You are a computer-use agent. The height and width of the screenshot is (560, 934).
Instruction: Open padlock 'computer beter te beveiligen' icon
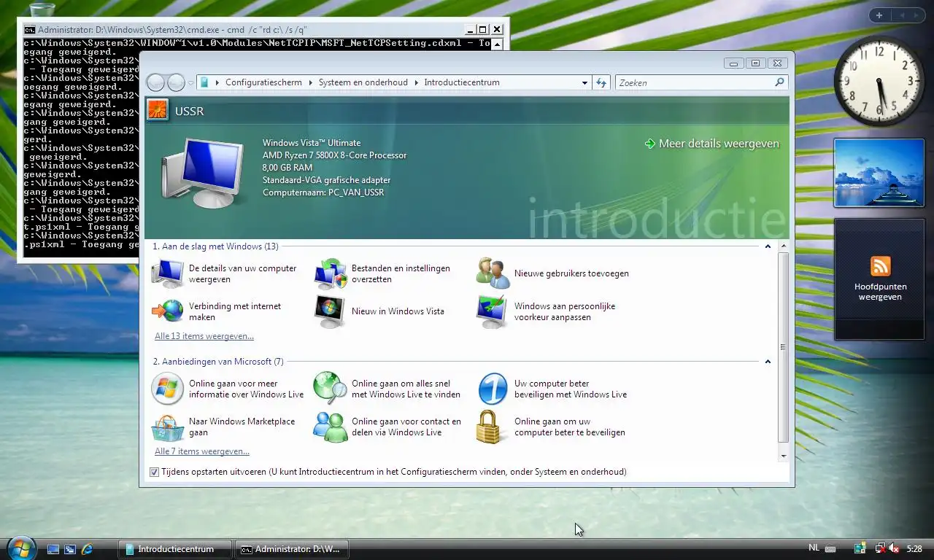pos(491,427)
